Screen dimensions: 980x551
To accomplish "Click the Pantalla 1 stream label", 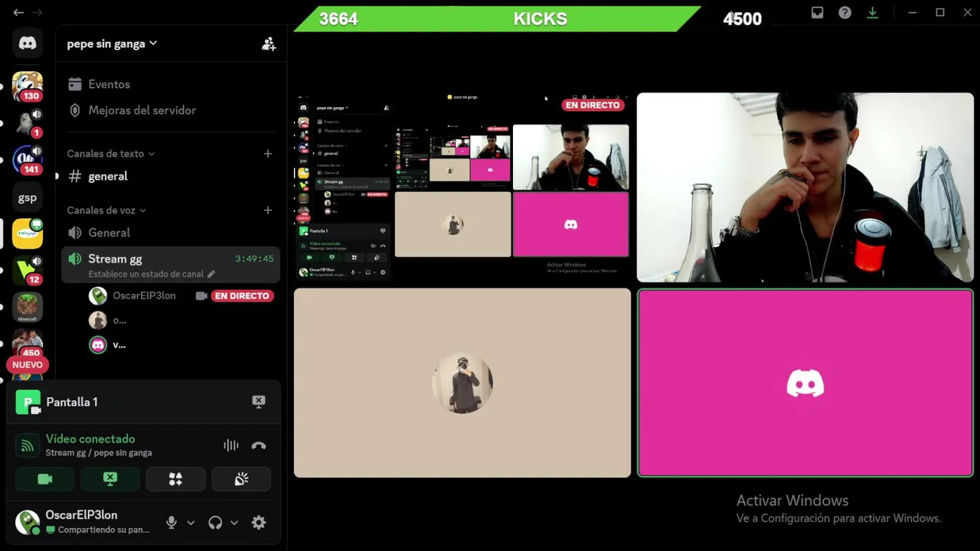I will click(x=71, y=402).
